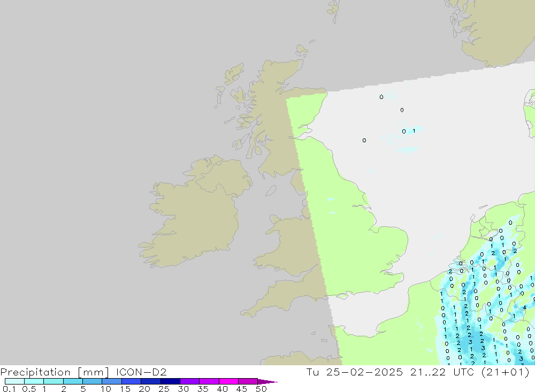Click the '0.5' legend scale label
535x392 pixels.
29,389
